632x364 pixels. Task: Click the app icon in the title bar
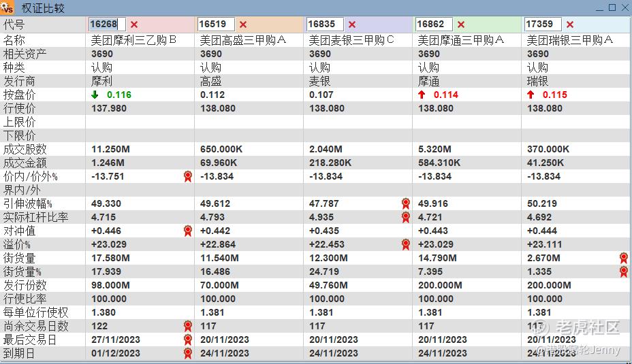coord(7,7)
